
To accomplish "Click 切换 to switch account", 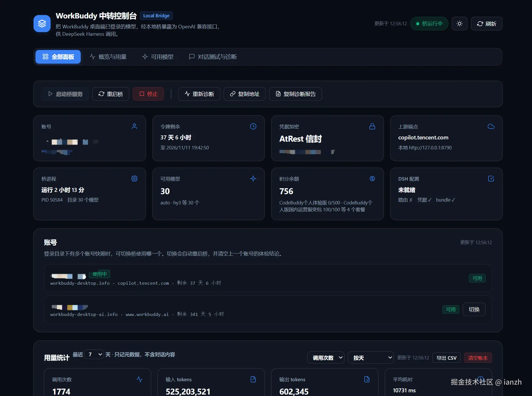I will pyautogui.click(x=474, y=309).
